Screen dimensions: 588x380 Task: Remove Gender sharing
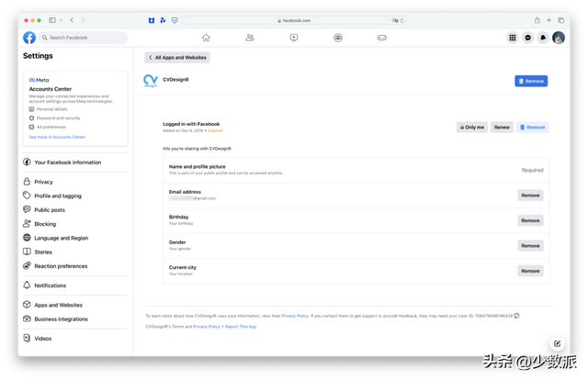[530, 245]
